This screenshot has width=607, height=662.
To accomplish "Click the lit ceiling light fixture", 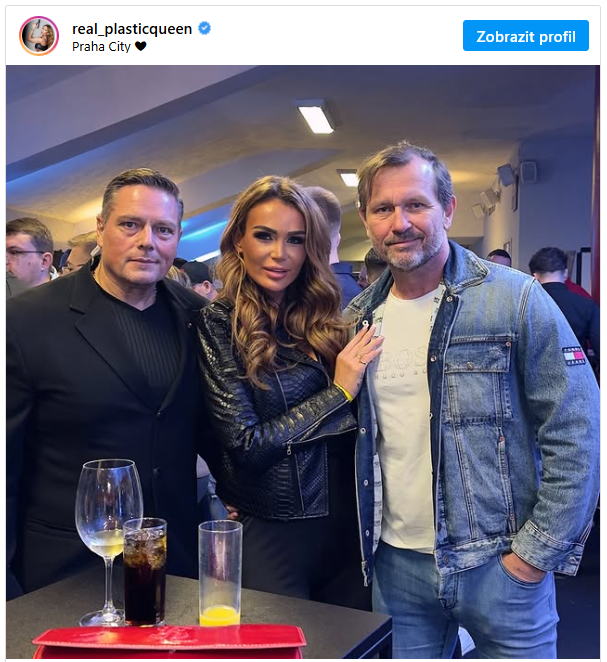I will (x=316, y=117).
